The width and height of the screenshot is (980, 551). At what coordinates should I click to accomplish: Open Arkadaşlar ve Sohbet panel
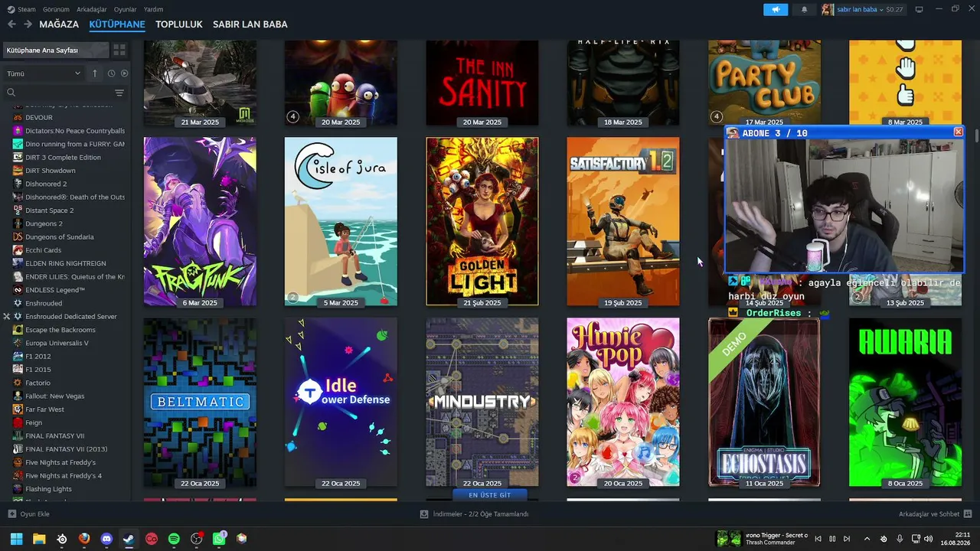(935, 514)
